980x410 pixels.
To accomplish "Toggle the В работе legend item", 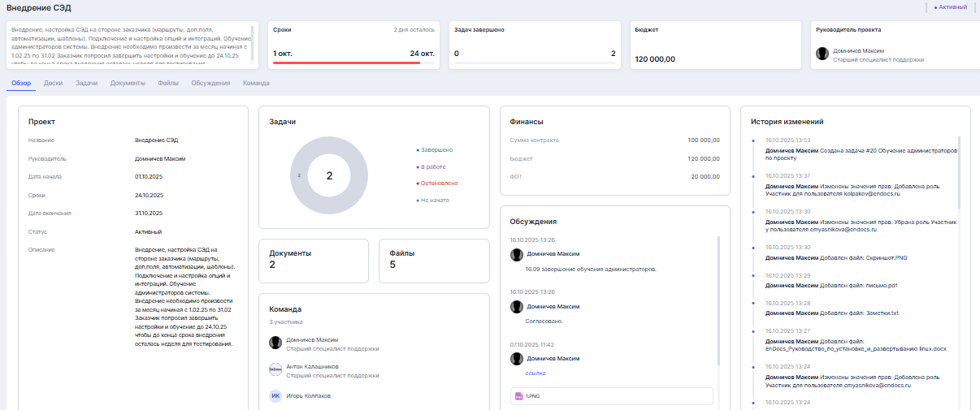I will (x=431, y=166).
